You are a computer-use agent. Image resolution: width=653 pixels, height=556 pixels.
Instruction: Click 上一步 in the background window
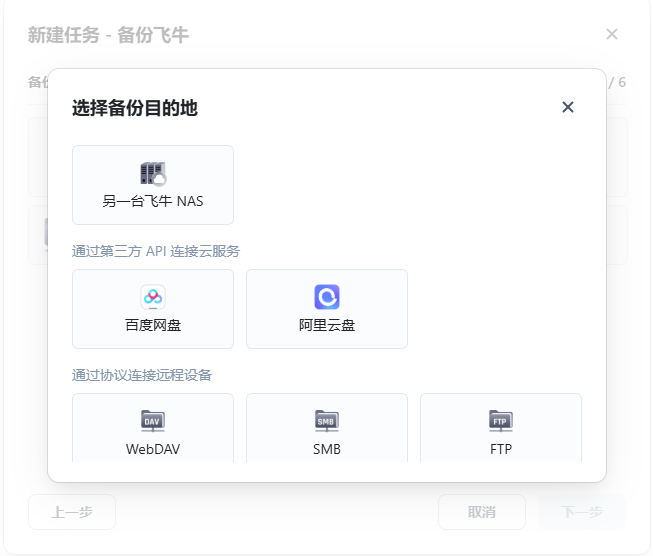[x=72, y=512]
